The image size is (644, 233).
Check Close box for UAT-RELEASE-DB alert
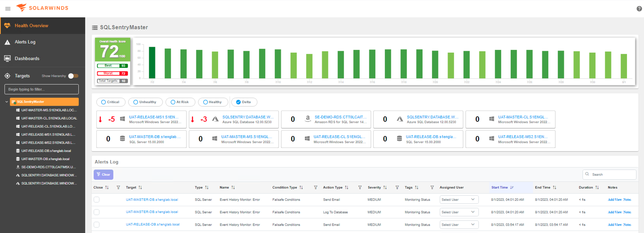pyautogui.click(x=97, y=225)
